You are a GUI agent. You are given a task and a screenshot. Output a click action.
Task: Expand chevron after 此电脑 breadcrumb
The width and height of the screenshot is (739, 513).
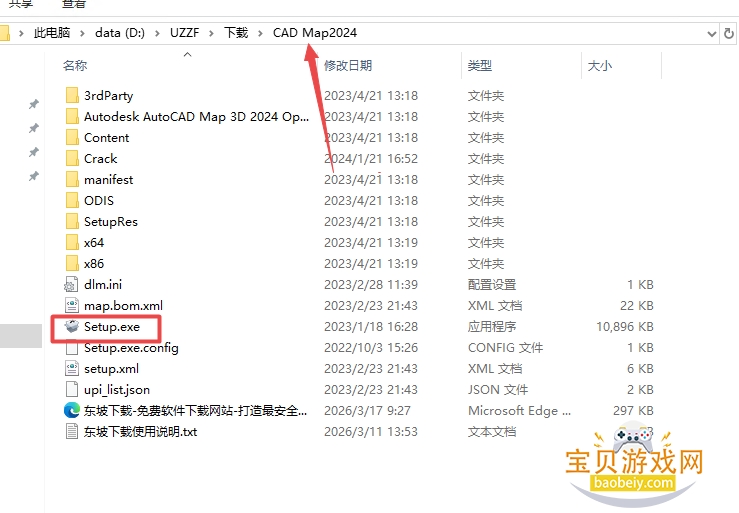click(82, 33)
